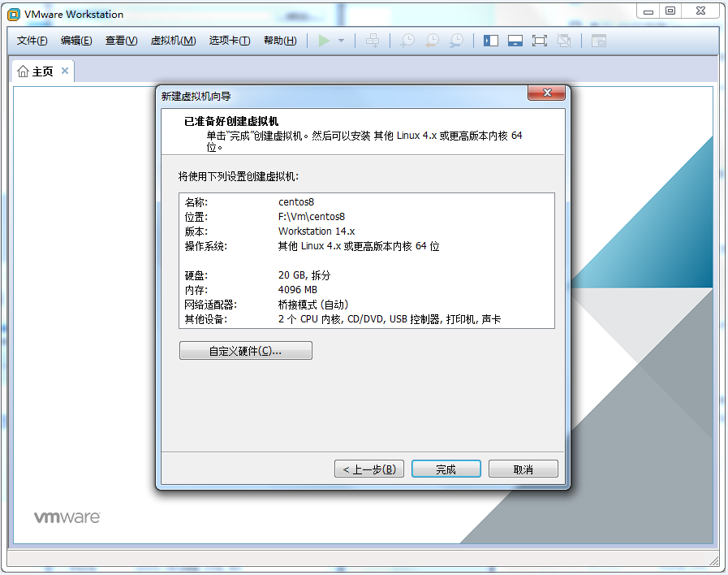Click the Unity mode toolbar icon
The image size is (728, 575).
click(564, 41)
